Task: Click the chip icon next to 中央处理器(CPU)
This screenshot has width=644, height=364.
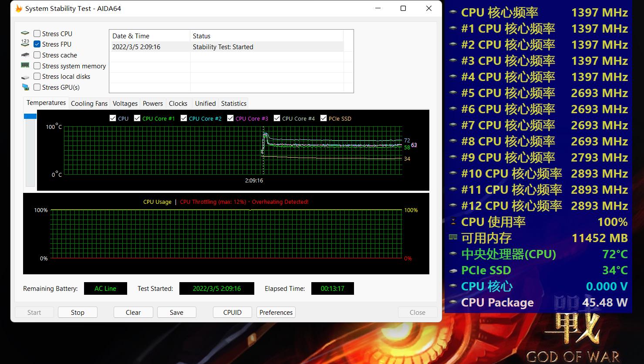Action: (453, 254)
